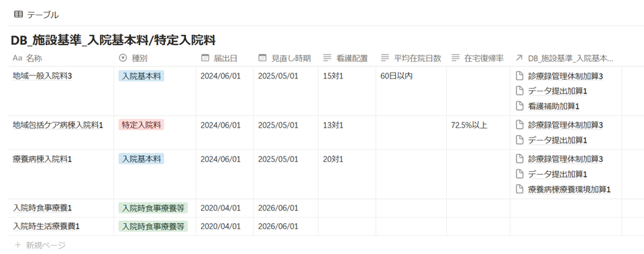Click the text icon in 在宅復帰率 header

point(455,58)
